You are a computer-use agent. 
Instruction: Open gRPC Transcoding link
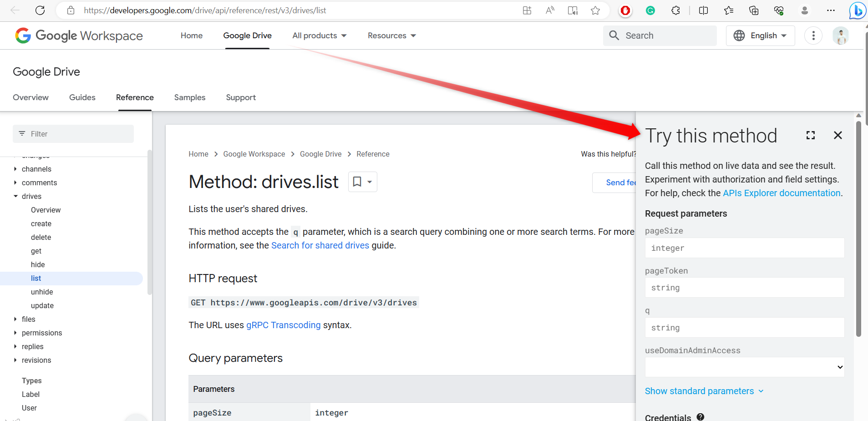(284, 325)
